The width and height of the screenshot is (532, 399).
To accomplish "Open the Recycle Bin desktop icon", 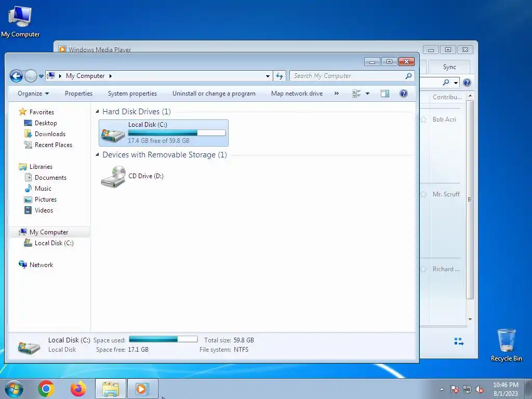I will point(506,345).
